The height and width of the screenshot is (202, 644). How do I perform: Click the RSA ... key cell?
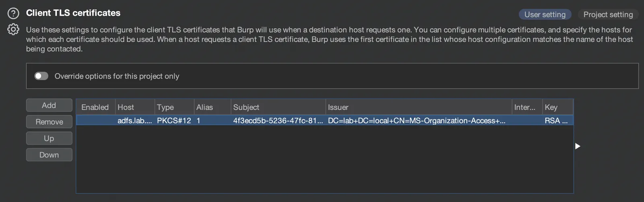click(x=557, y=120)
